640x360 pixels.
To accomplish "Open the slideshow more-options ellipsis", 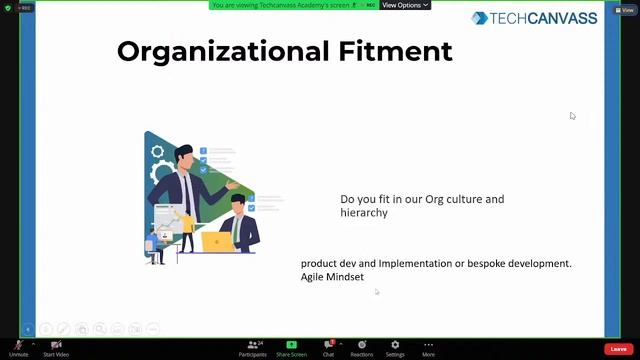I will tap(153, 329).
